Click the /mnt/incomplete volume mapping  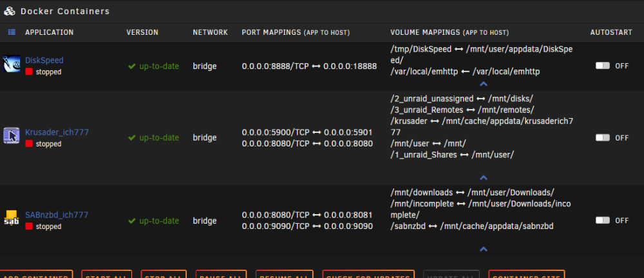(x=482, y=210)
